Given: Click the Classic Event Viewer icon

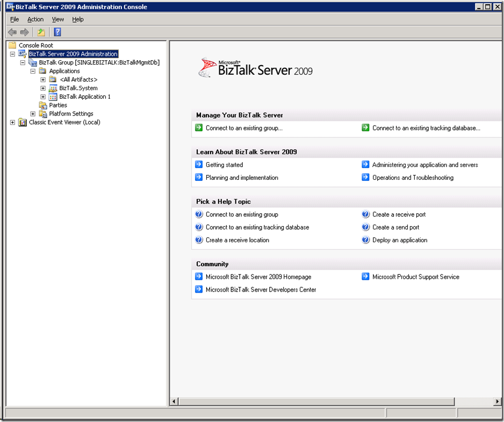Looking at the screenshot, I should [23, 122].
